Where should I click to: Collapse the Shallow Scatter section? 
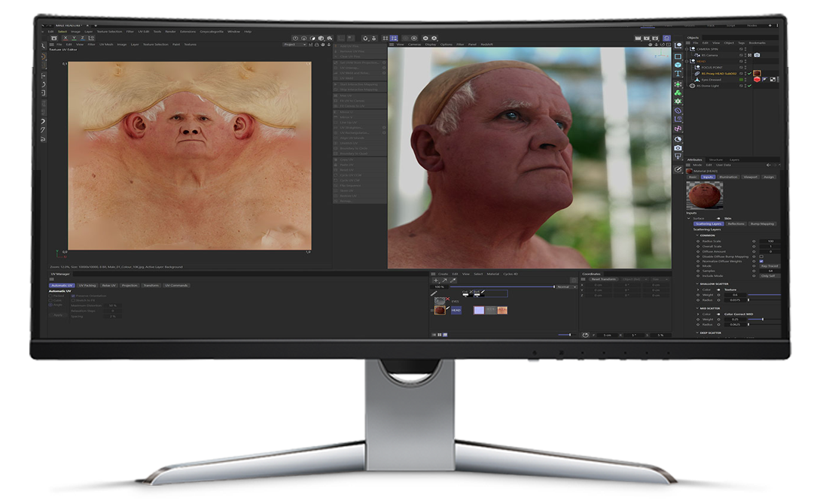(x=697, y=284)
